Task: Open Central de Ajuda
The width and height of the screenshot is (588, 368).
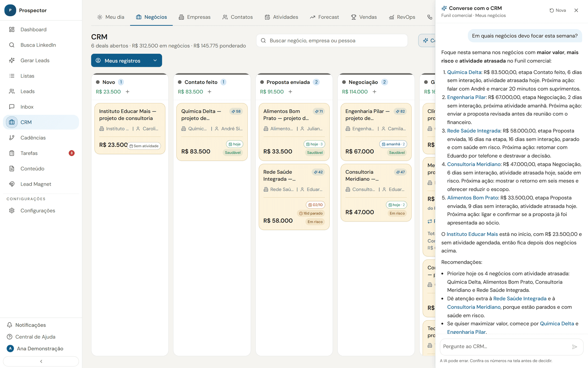Action: pos(41,337)
